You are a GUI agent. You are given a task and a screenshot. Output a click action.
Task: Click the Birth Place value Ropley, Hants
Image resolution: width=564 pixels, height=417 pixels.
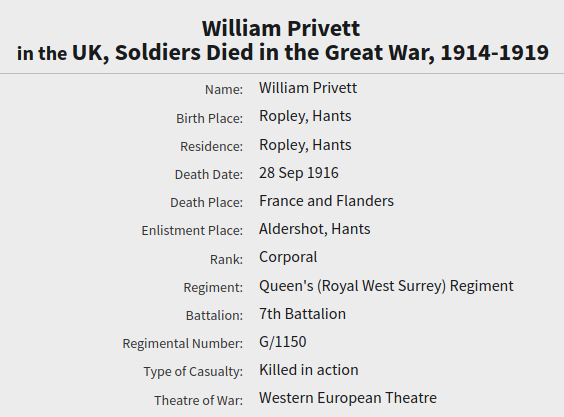305,117
